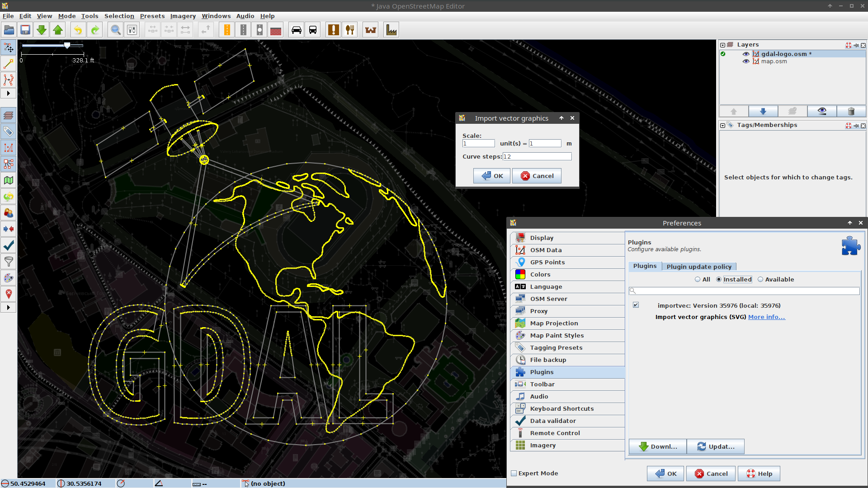Enable Expert Mode in Preferences

(514, 473)
